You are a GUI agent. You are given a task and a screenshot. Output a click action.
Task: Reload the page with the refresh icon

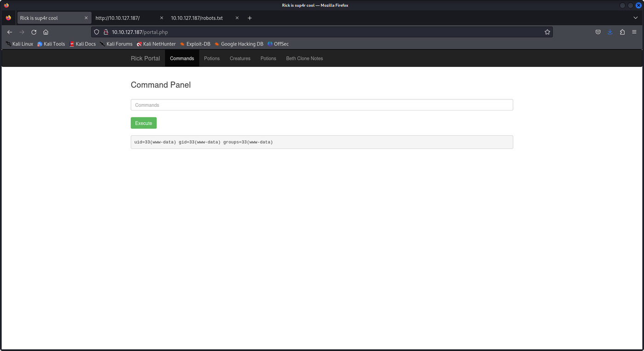(x=34, y=32)
